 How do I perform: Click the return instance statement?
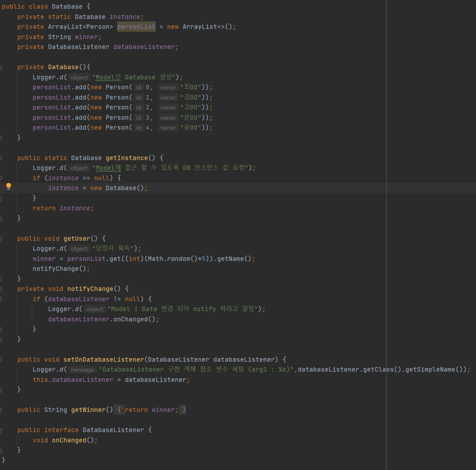[63, 208]
